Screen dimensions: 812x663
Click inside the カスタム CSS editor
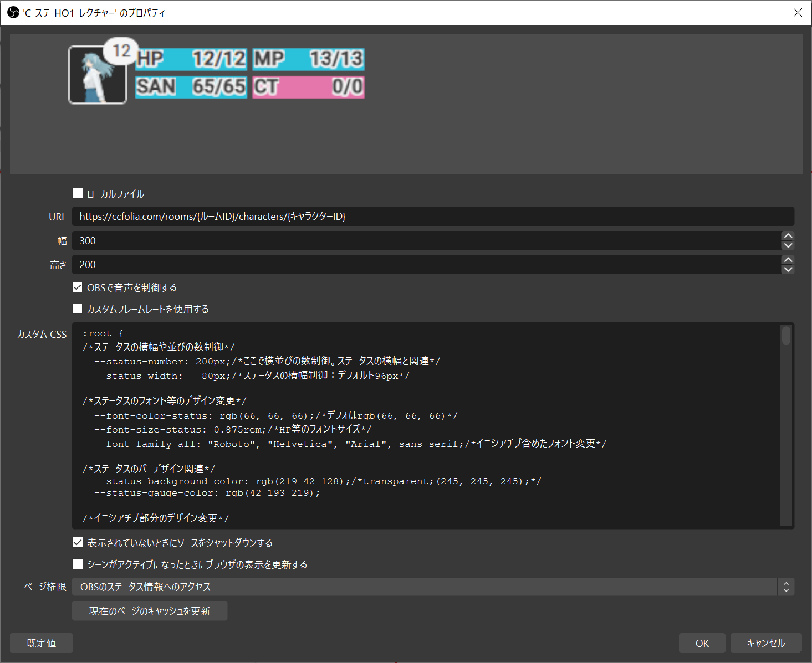(x=388, y=426)
